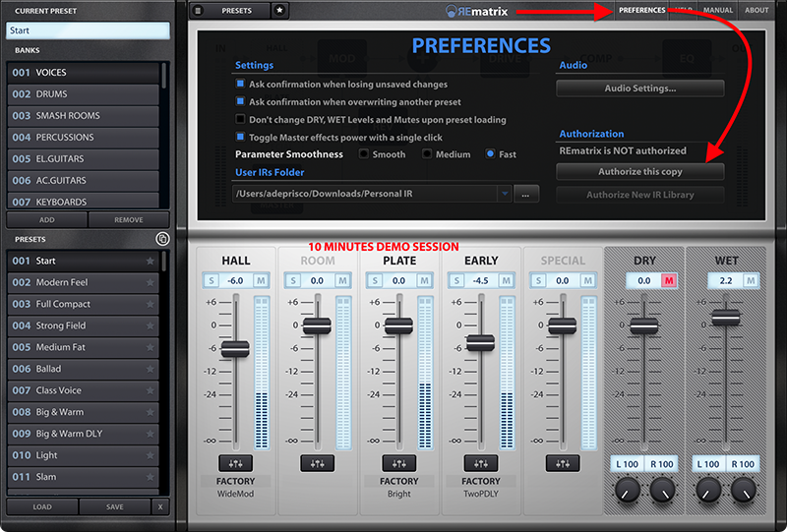Favorite the Big & Warm preset star
Image resolution: width=787 pixels, height=532 pixels.
[x=150, y=412]
